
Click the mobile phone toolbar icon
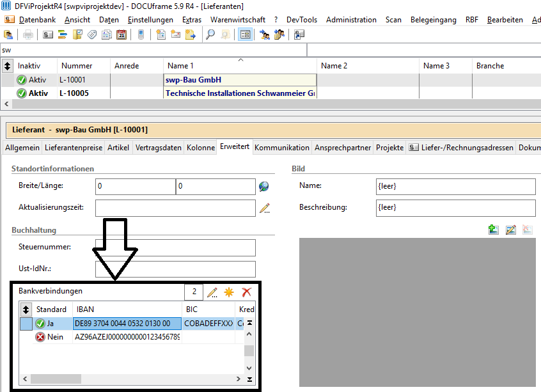[141, 35]
